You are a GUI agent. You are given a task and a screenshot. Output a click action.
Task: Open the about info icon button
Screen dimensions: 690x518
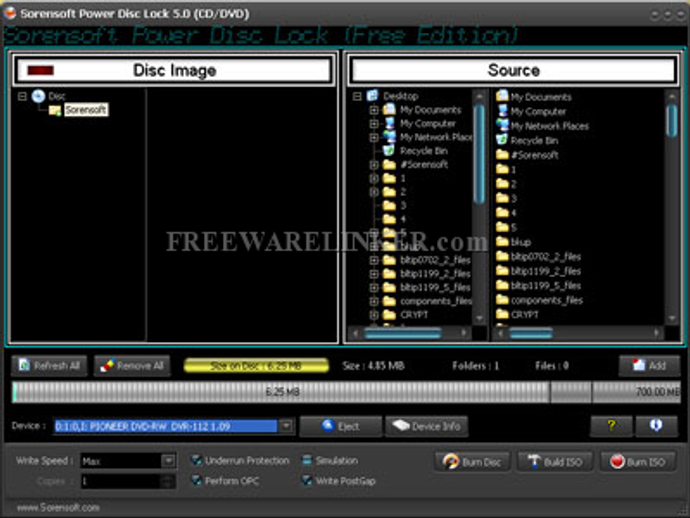point(656,426)
